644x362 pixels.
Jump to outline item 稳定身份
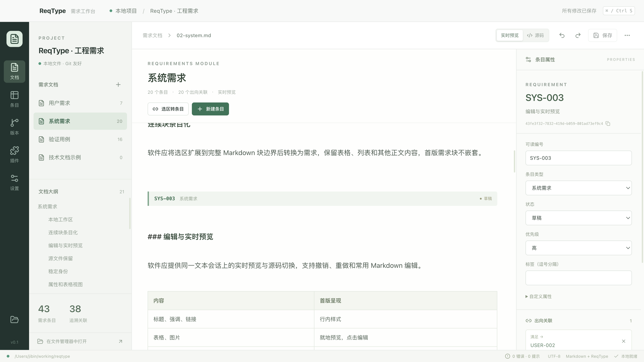click(x=58, y=271)
